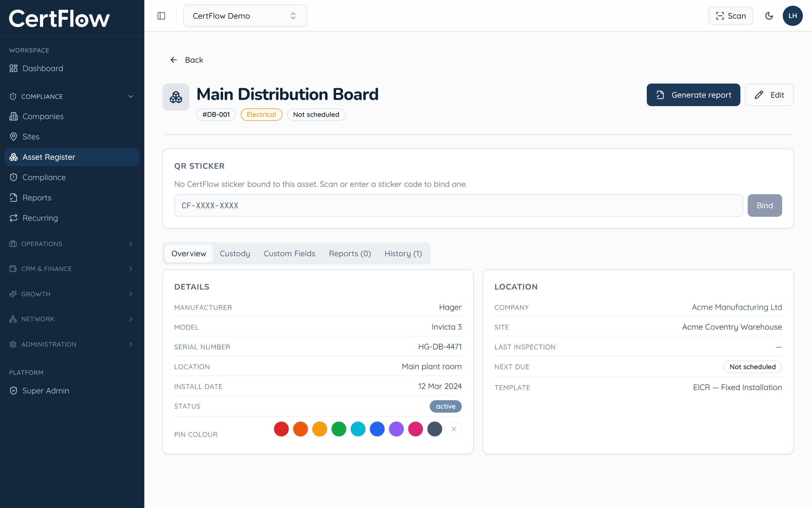
Task: Toggle the sidebar panel icon
Action: coord(161,16)
